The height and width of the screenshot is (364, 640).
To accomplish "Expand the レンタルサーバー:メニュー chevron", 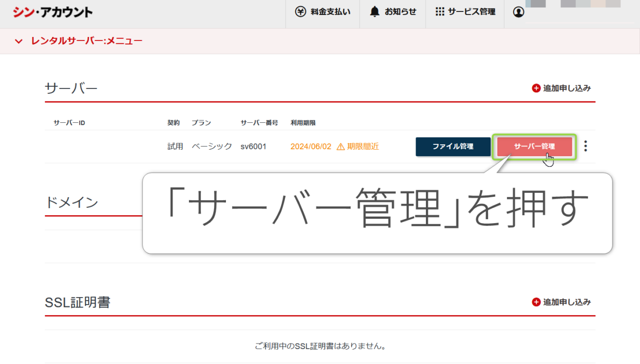I will pos(19,41).
